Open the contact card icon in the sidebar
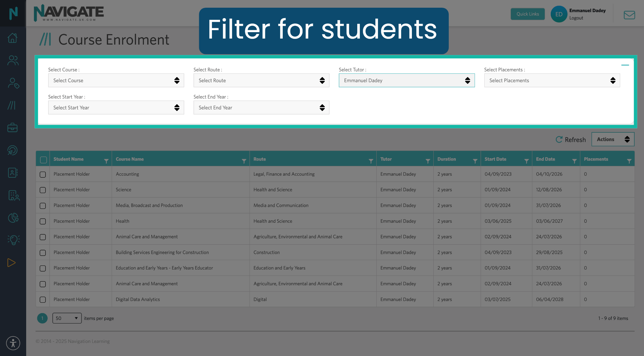644x356 pixels. pos(12,173)
